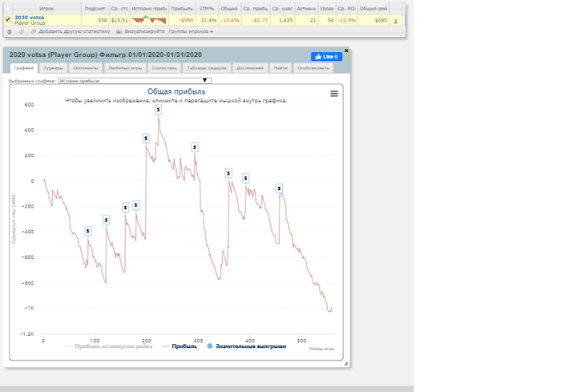Click the first $ win marker near game 85

(88, 231)
